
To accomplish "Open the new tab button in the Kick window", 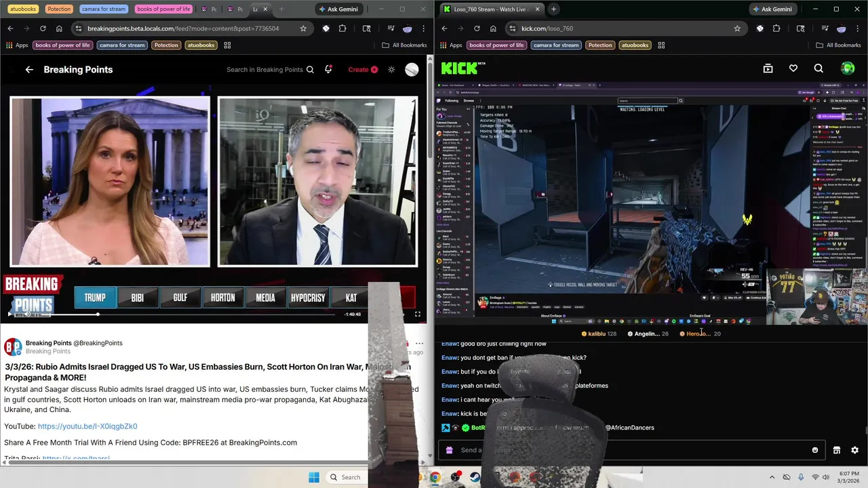I will [x=553, y=9].
